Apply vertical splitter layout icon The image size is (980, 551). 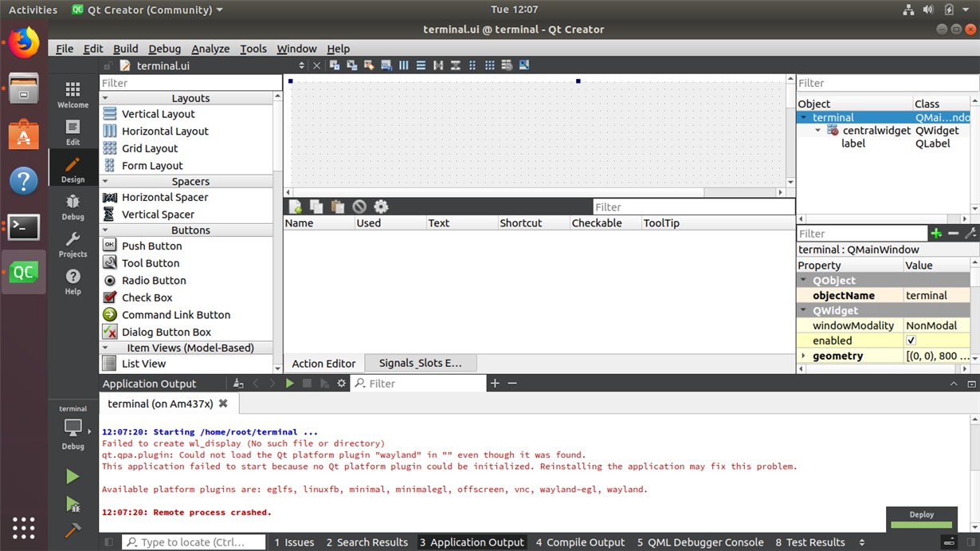456,65
